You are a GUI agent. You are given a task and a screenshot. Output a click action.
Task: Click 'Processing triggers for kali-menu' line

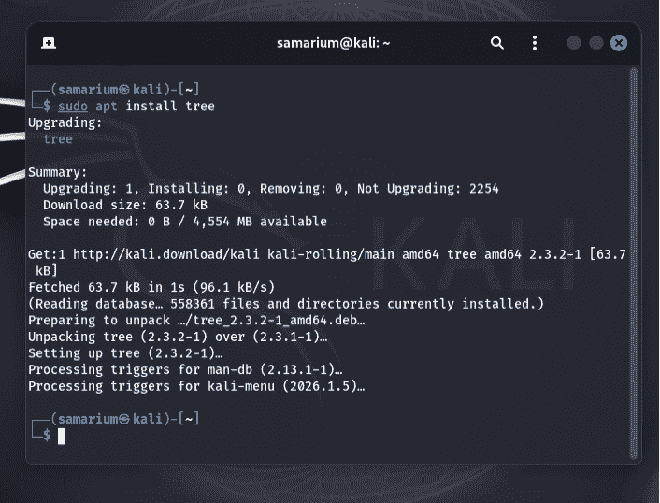[x=197, y=386]
